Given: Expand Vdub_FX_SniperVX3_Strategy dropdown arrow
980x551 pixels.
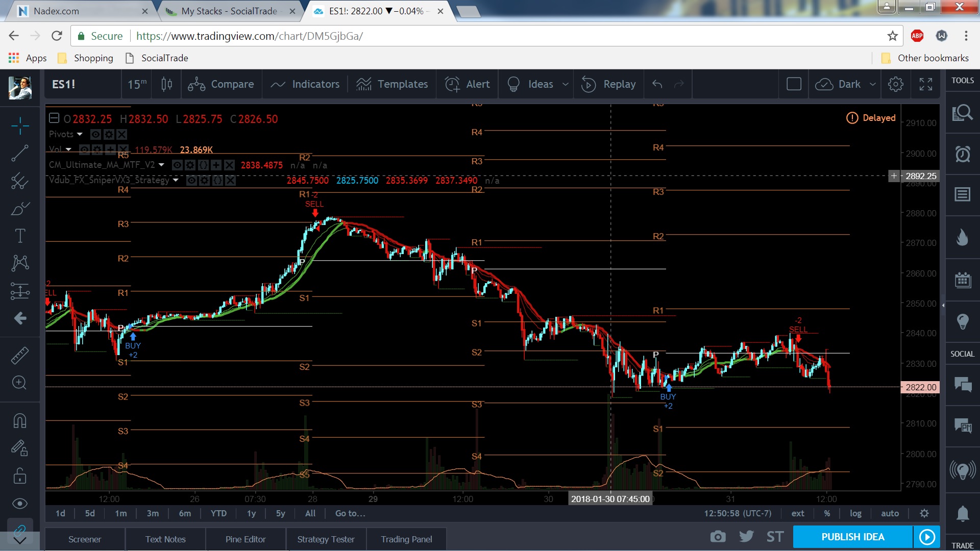Looking at the screenshot, I should click(x=176, y=180).
